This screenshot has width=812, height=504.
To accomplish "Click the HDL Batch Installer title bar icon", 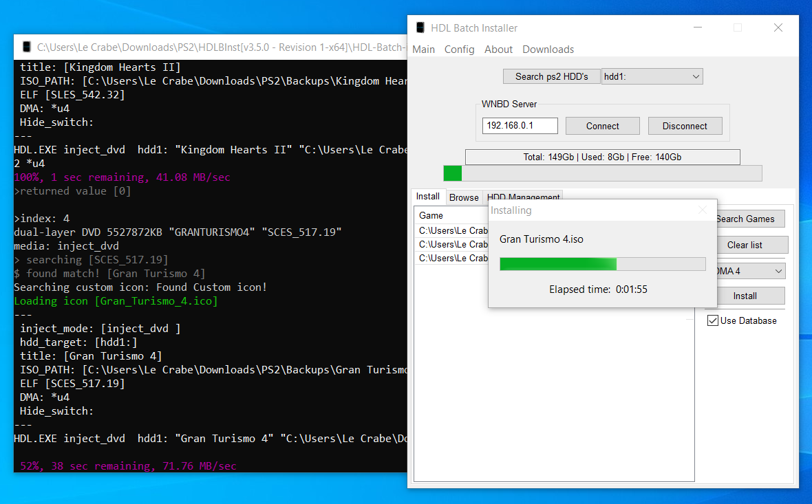I will (420, 28).
